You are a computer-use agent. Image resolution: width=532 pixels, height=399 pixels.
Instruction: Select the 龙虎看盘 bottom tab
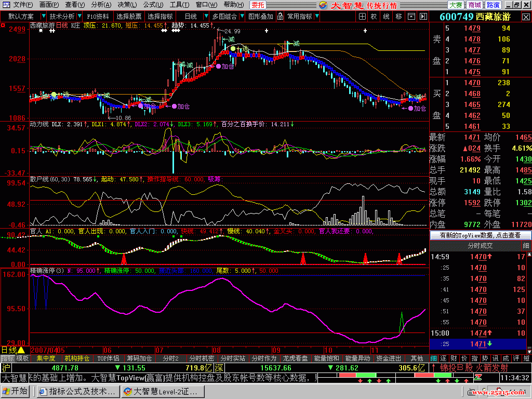click(x=295, y=358)
